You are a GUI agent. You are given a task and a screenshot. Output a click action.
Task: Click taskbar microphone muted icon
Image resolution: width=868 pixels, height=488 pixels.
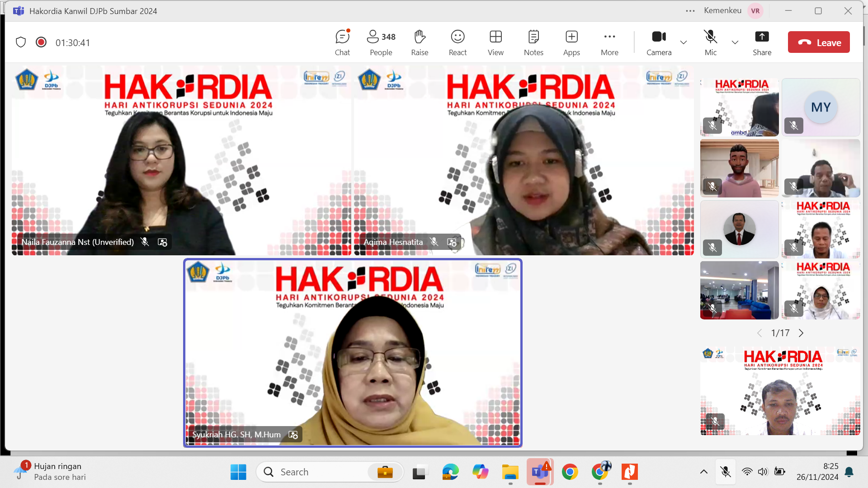click(726, 472)
